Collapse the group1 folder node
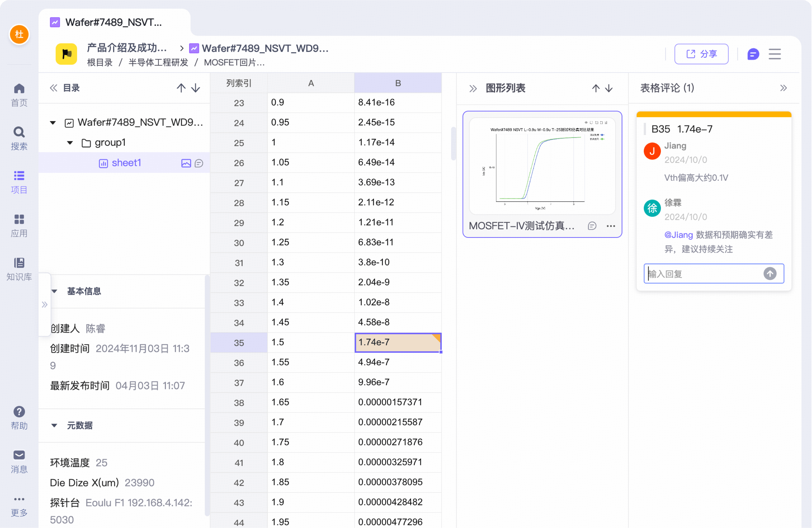812x528 pixels. tap(70, 143)
